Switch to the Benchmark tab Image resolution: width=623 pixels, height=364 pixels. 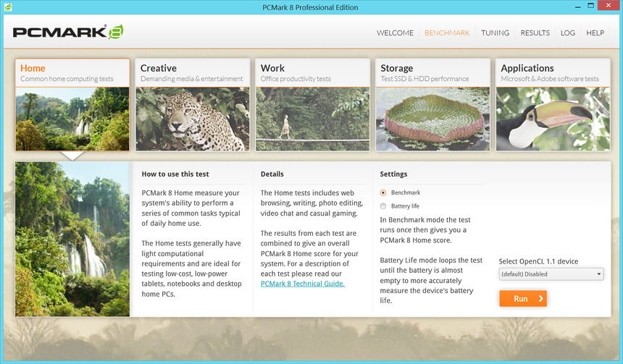coord(447,33)
